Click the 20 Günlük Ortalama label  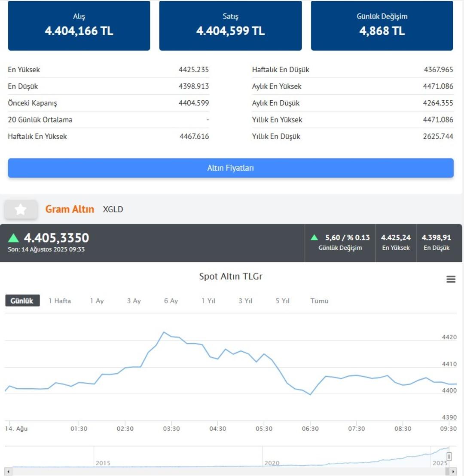pos(40,120)
